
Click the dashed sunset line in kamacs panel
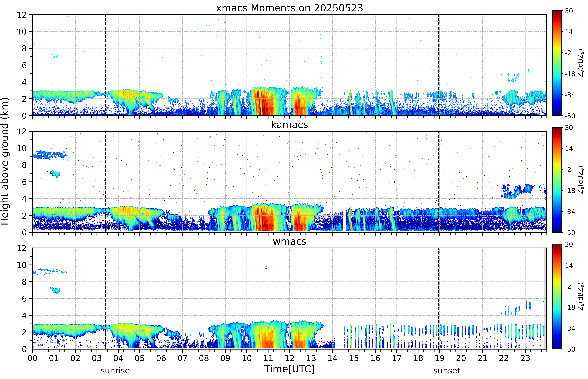pyautogui.click(x=438, y=182)
